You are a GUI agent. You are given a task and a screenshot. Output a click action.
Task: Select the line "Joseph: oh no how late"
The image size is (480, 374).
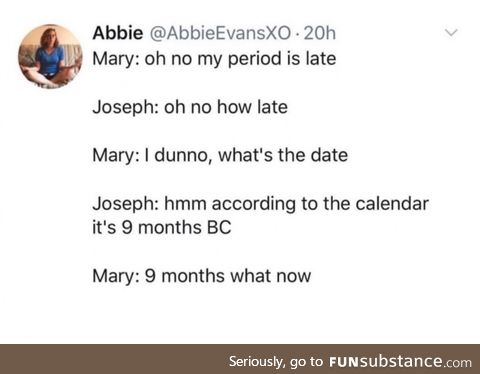coord(190,107)
